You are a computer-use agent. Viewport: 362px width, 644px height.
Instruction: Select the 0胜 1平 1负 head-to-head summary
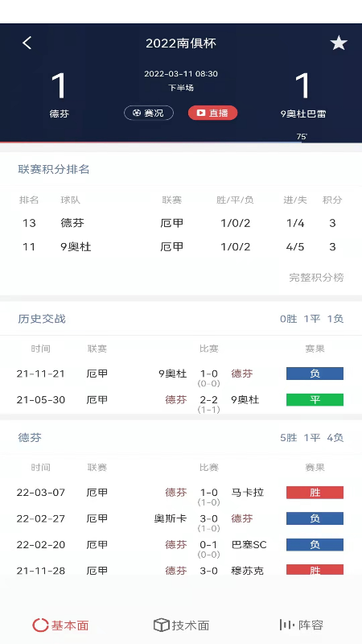(x=312, y=319)
